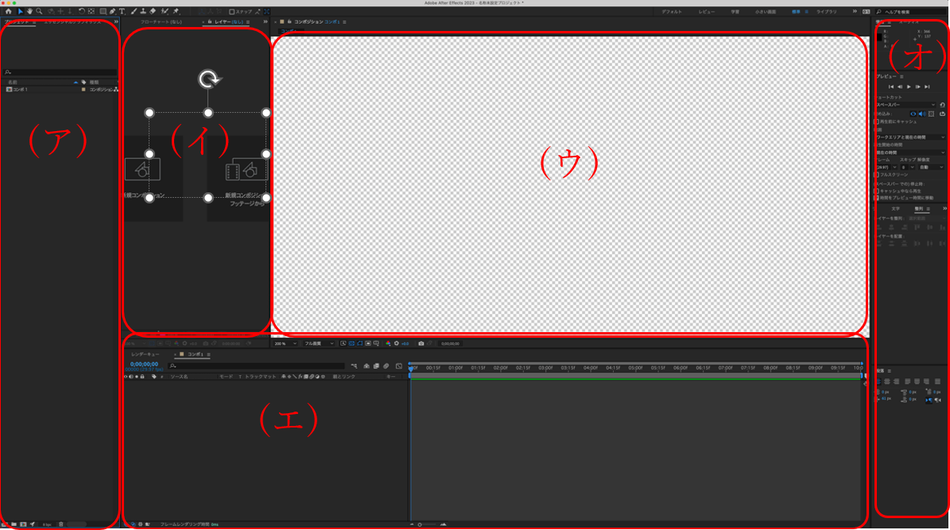Toggle video inclusion eye icon in preview
Image resolution: width=950 pixels, height=530 pixels.
pyautogui.click(x=913, y=114)
